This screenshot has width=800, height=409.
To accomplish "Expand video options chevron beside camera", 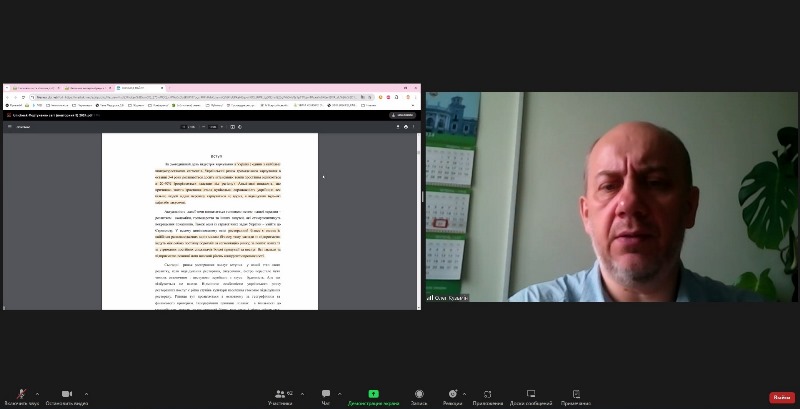I will 86,394.
